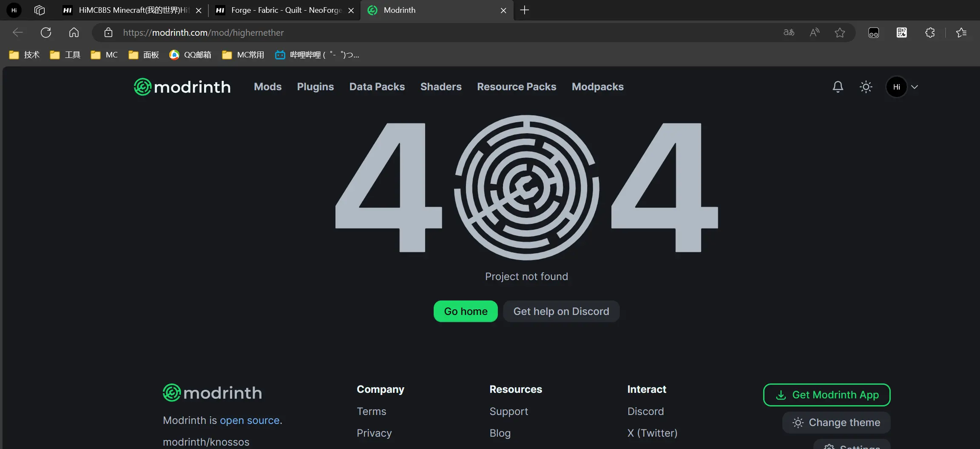Image resolution: width=980 pixels, height=449 pixels.
Task: Click the translate page icon
Action: click(x=789, y=32)
